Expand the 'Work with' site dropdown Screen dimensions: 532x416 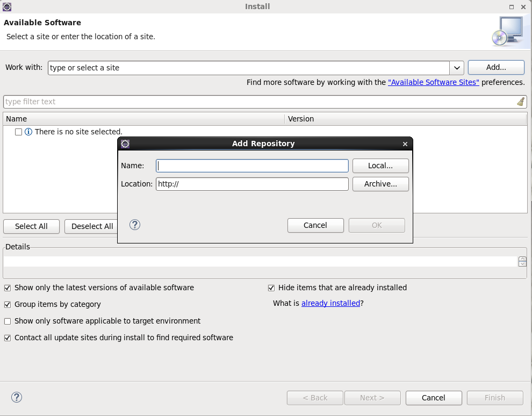click(457, 68)
